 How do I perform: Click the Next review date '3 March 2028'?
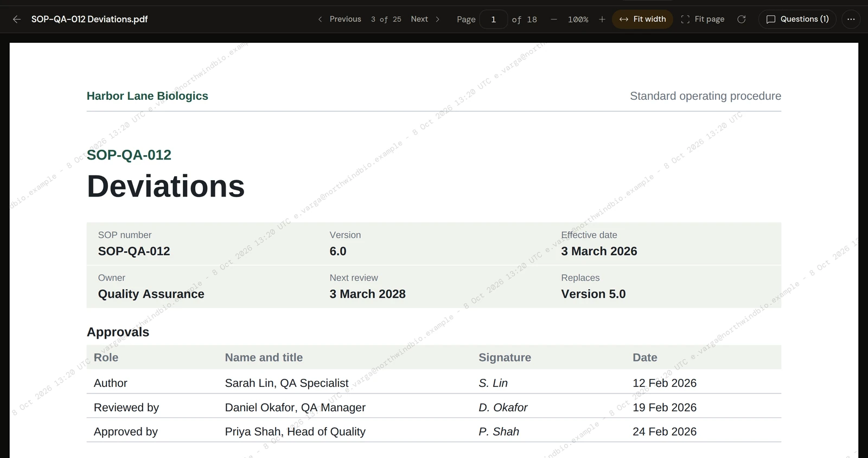pyautogui.click(x=368, y=294)
